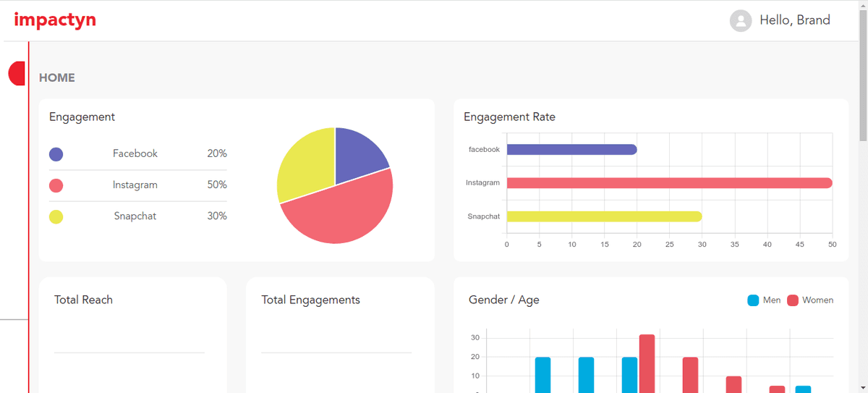This screenshot has width=868, height=393.
Task: Select the Instagram engagement row label
Action: point(135,185)
